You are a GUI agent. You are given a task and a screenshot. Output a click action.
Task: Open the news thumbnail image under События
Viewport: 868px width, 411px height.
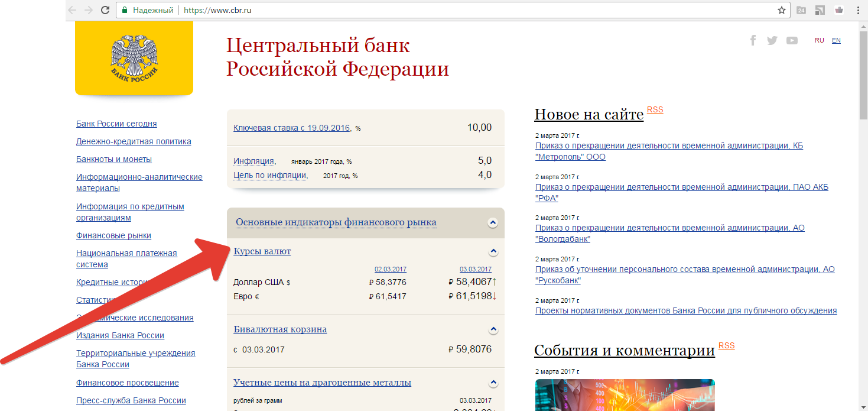625,395
